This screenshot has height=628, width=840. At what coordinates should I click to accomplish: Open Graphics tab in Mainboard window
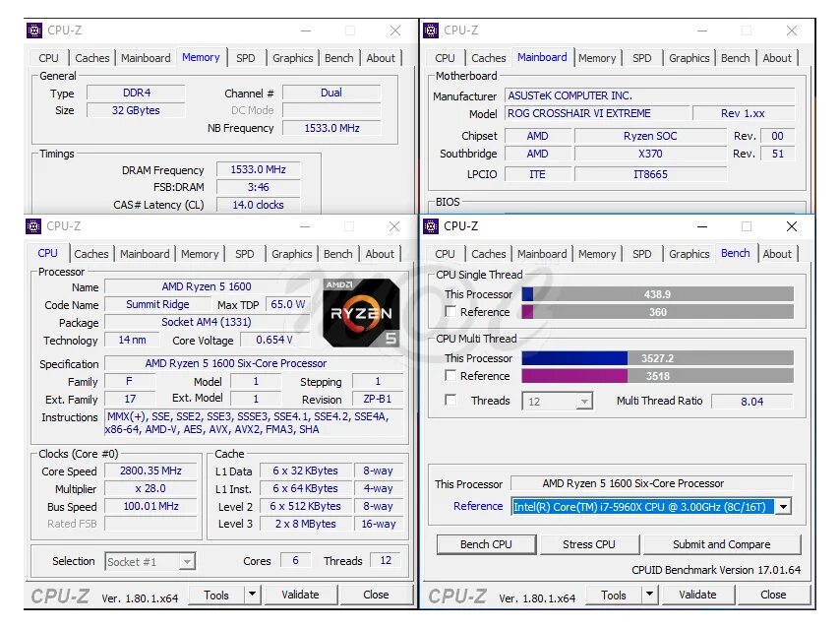click(689, 58)
